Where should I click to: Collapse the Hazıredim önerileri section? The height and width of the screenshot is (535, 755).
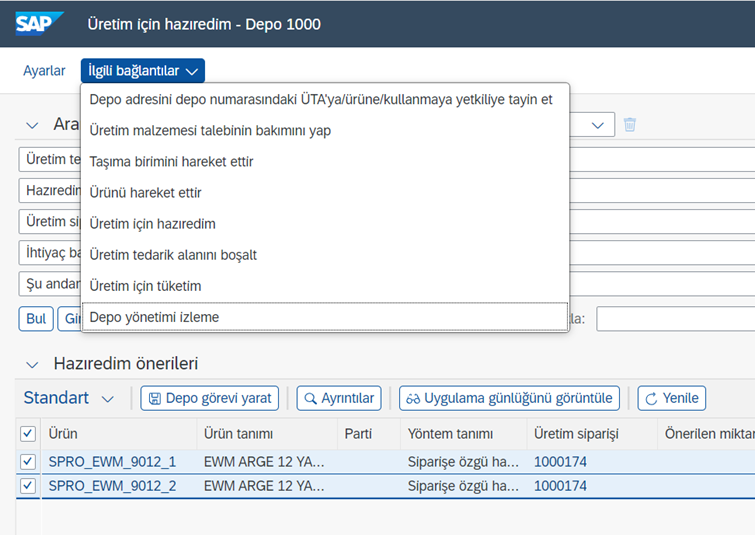(32, 365)
